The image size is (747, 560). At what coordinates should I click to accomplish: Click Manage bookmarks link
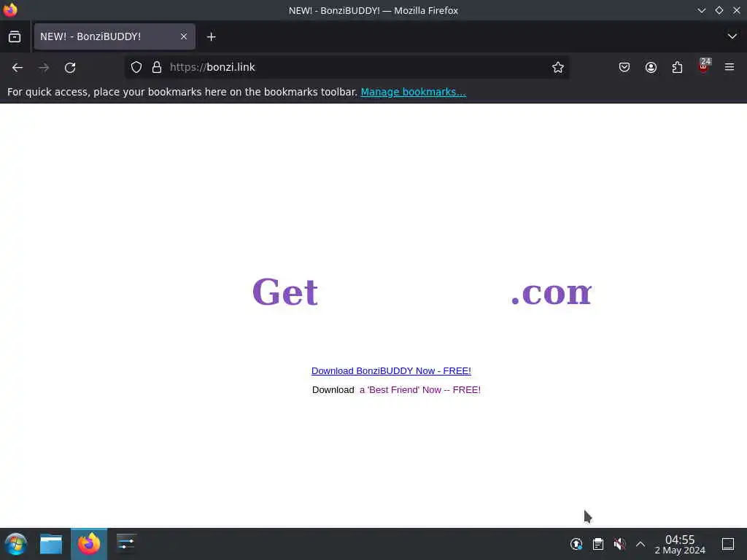pos(413,92)
